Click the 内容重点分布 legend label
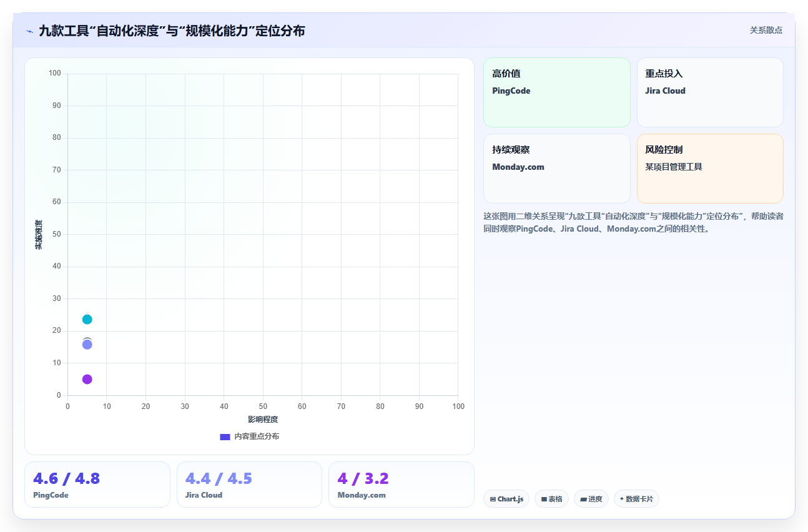This screenshot has height=532, width=808. [x=257, y=436]
